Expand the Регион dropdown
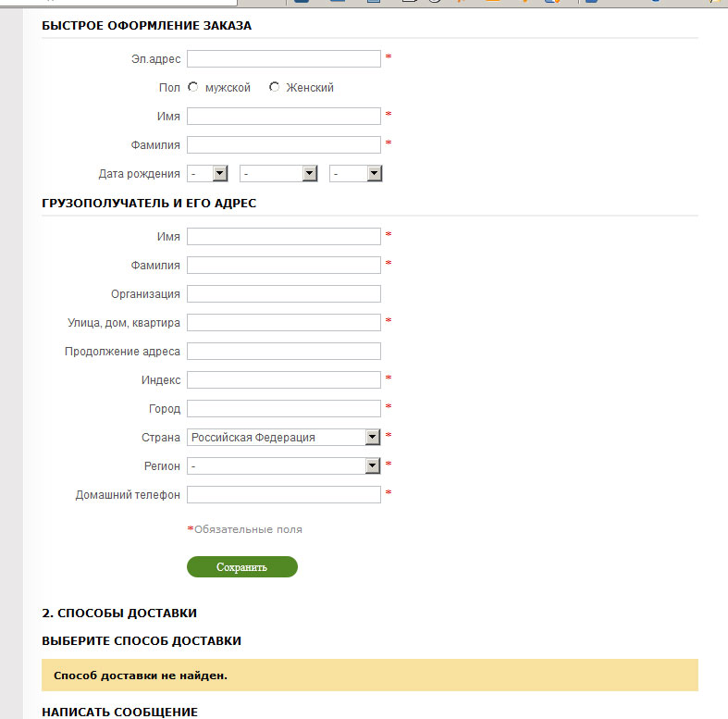Image resolution: width=728 pixels, height=719 pixels. click(284, 465)
